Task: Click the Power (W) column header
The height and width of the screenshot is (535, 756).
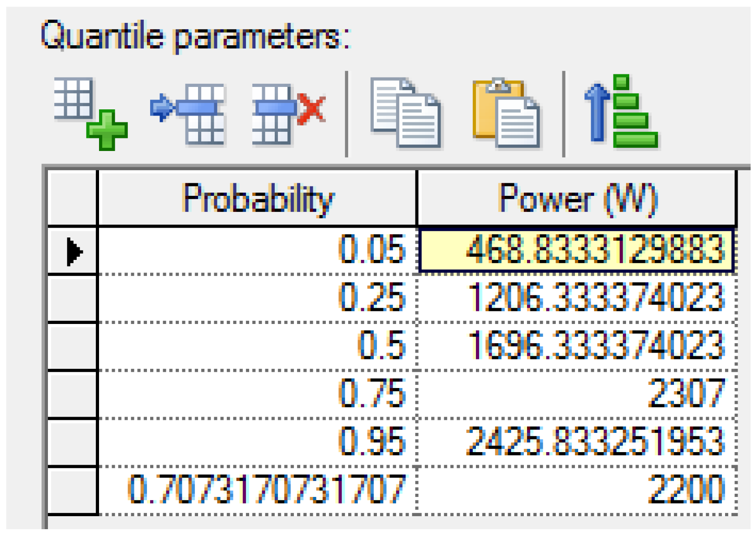Action: click(576, 198)
